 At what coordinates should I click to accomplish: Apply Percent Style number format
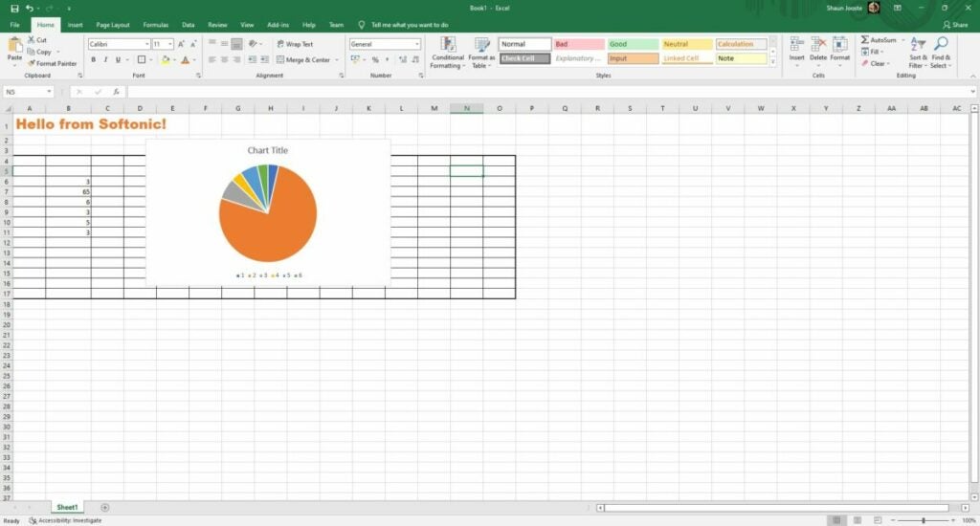(x=375, y=60)
